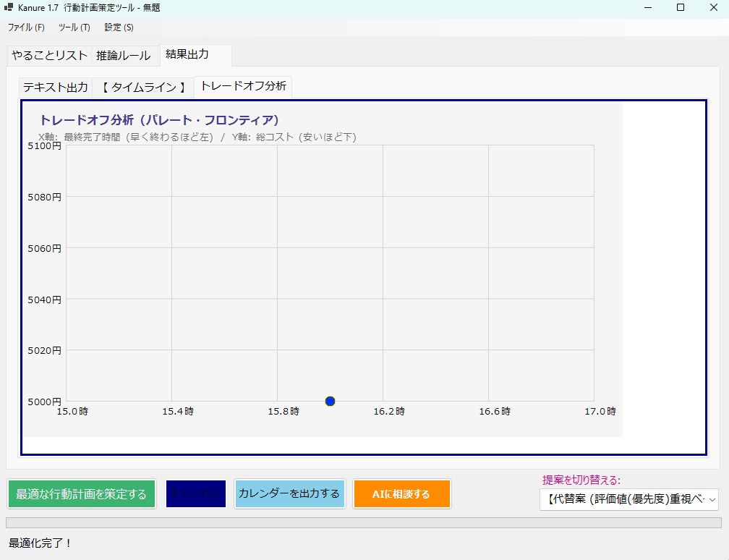Click the axis description subtitle starting X軸
This screenshot has width=729, height=560.
point(197,137)
